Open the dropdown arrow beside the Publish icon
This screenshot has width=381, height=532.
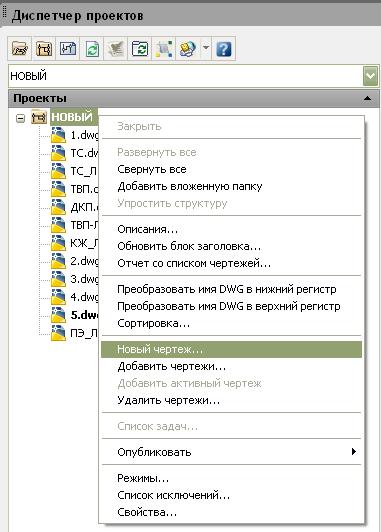(x=206, y=49)
